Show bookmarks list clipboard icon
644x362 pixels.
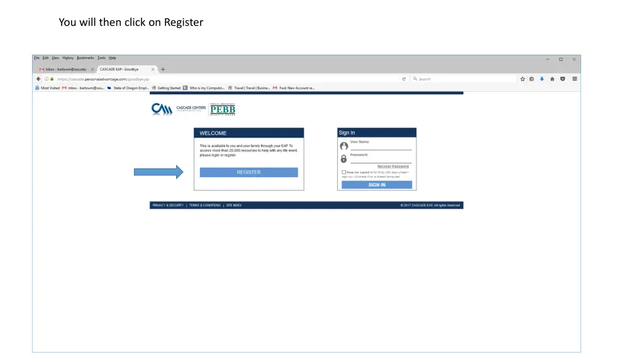(x=531, y=79)
